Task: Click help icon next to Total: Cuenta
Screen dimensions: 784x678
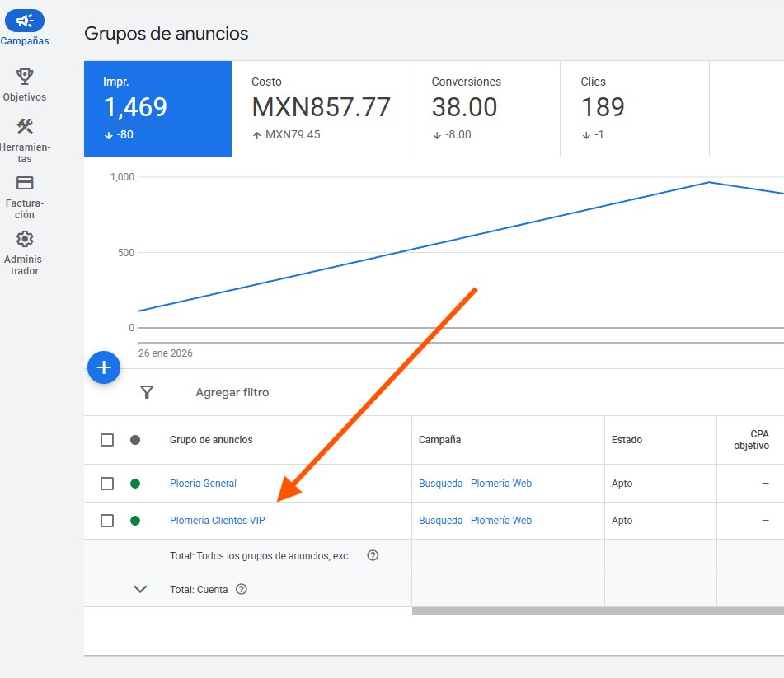Action: [242, 589]
